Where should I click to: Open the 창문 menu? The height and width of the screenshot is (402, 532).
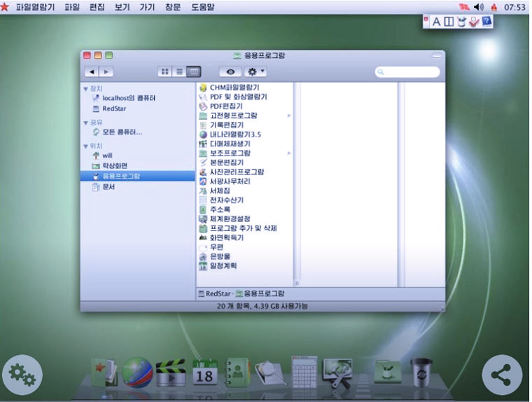coord(173,7)
